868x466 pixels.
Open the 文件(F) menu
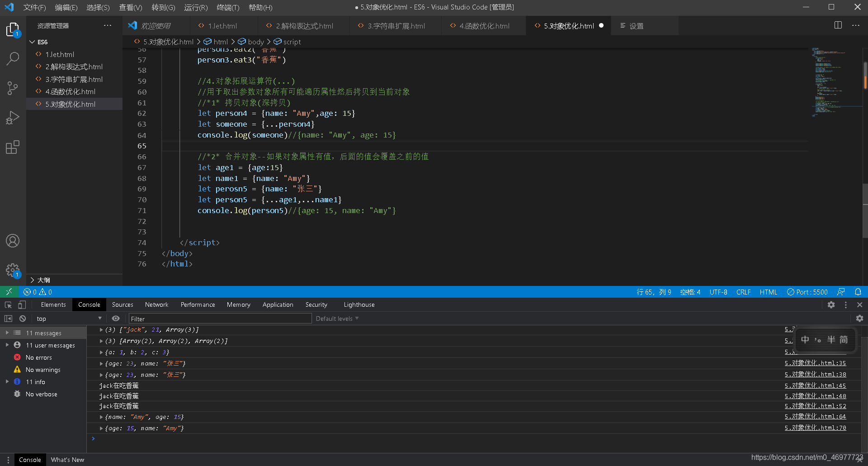tap(34, 7)
